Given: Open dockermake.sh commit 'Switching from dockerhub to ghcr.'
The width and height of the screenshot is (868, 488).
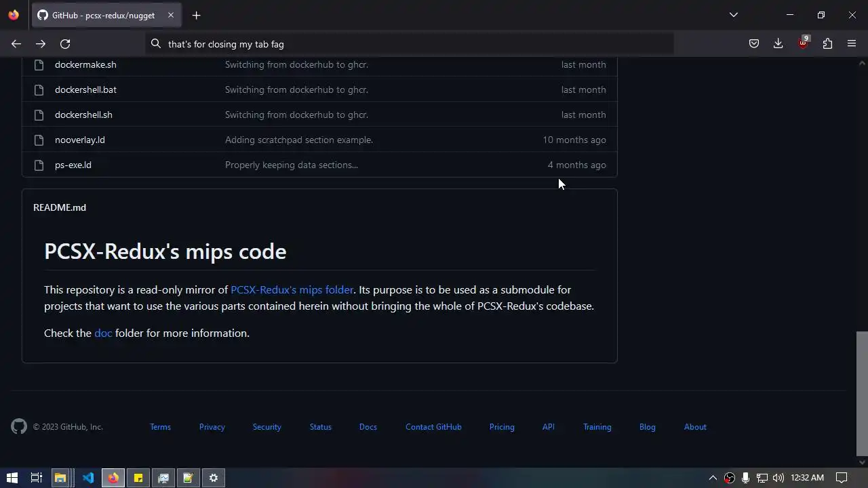Looking at the screenshot, I should 296,64.
